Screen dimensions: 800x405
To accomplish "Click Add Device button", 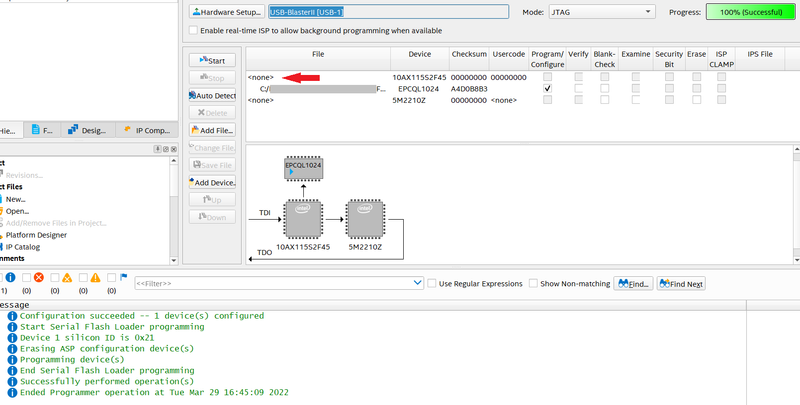I will [x=211, y=182].
